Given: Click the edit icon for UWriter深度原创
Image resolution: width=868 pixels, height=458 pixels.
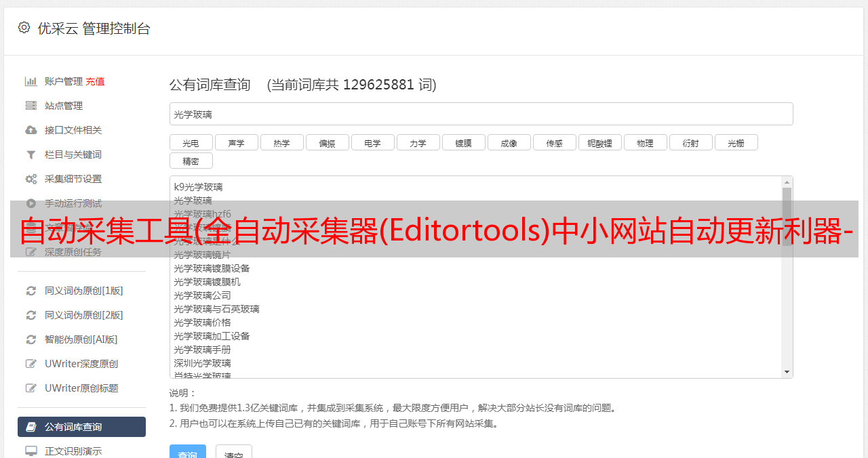Looking at the screenshot, I should coord(31,364).
